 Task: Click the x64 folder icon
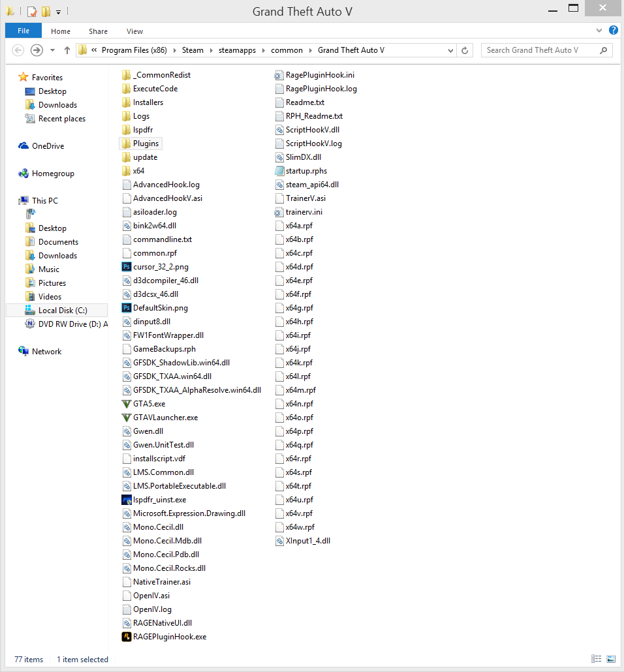pyautogui.click(x=126, y=170)
